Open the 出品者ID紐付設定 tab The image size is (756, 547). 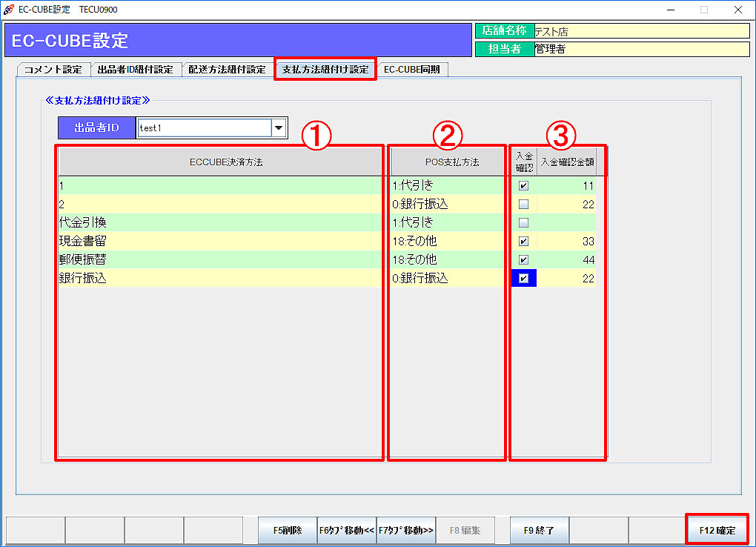tap(135, 70)
